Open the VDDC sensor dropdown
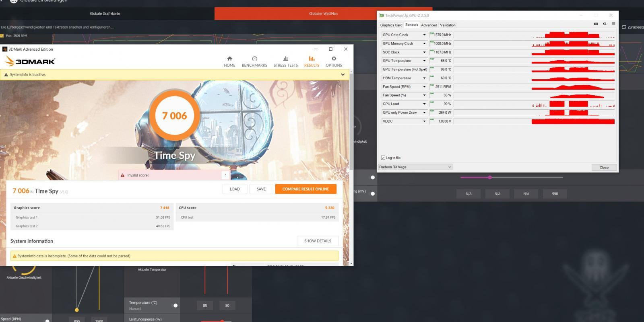644x322 pixels. 424,121
